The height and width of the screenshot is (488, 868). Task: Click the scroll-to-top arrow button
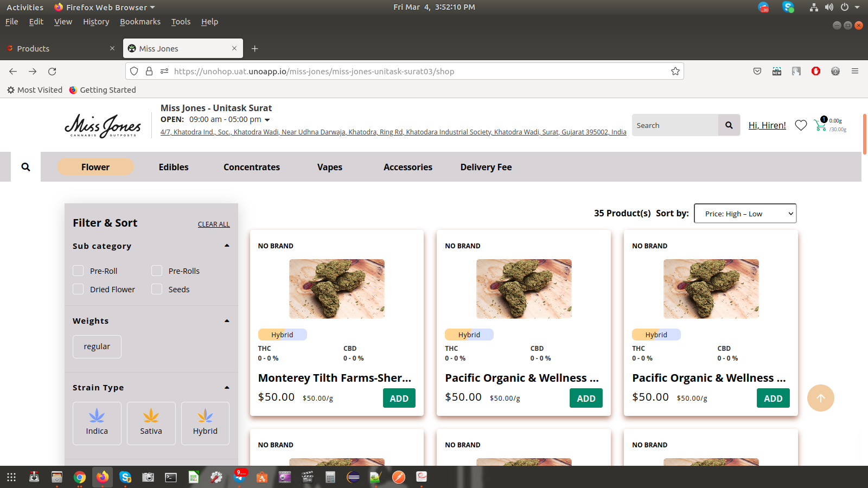click(820, 398)
